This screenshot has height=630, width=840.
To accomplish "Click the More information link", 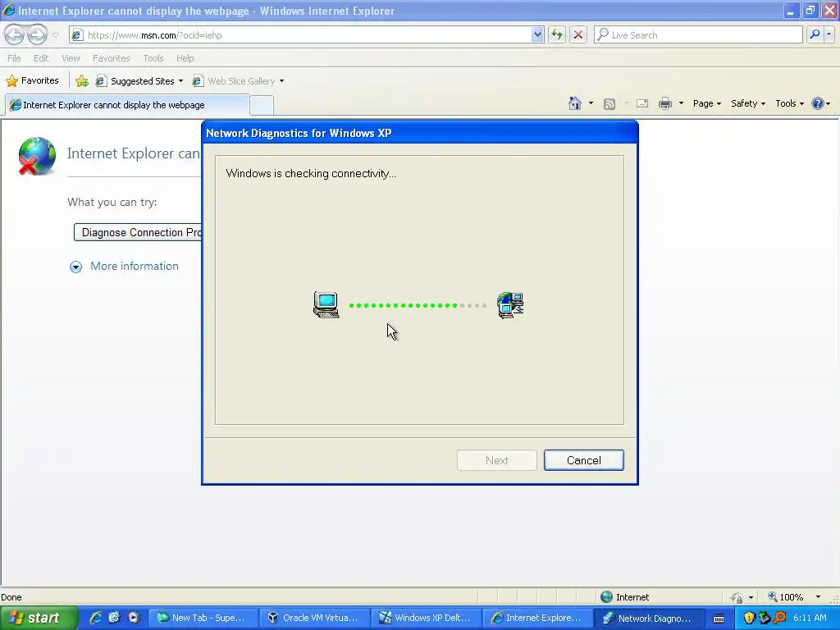I will coord(135,267).
